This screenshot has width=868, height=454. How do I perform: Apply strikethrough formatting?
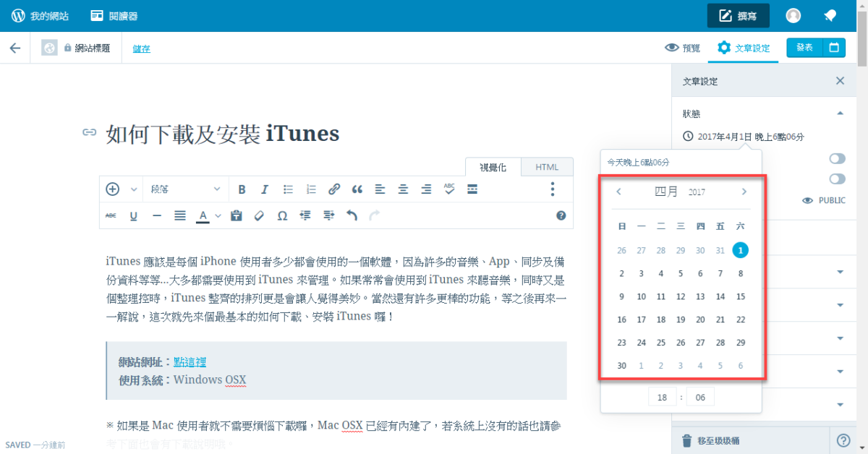pyautogui.click(x=111, y=215)
